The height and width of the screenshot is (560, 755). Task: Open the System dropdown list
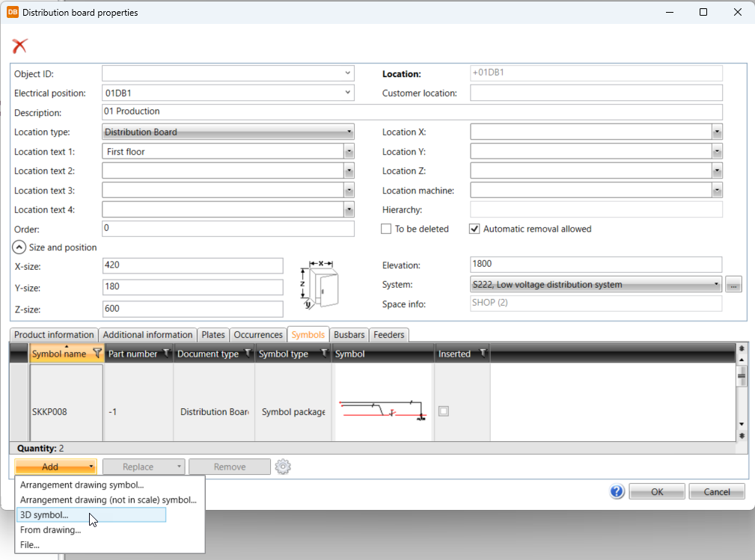tap(717, 285)
